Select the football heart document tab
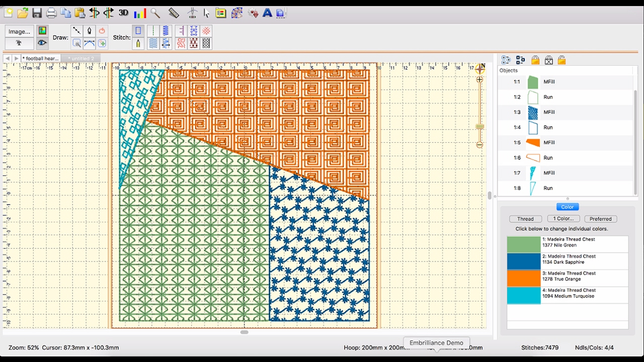Viewport: 644px width, 362px height. (x=42, y=58)
